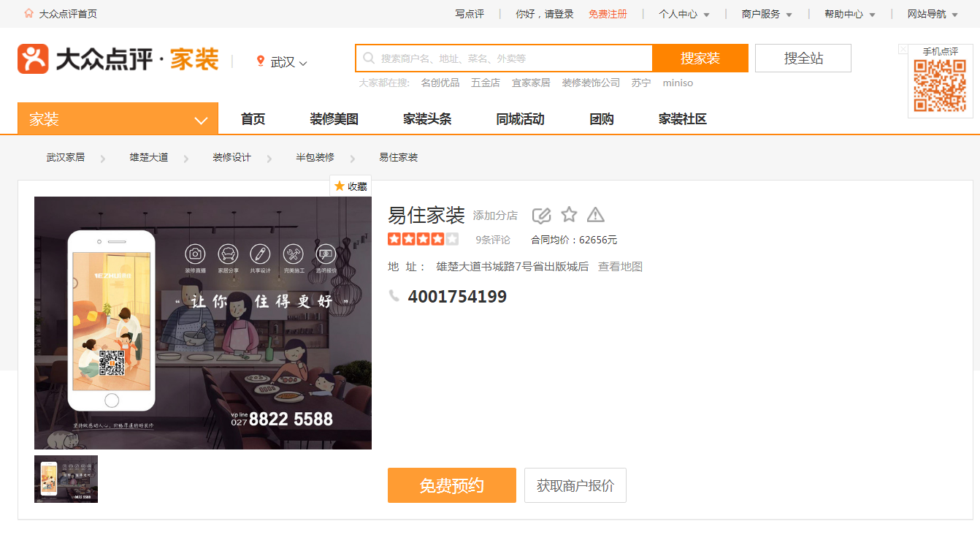Open the 团购 navigation tab

[x=602, y=119]
